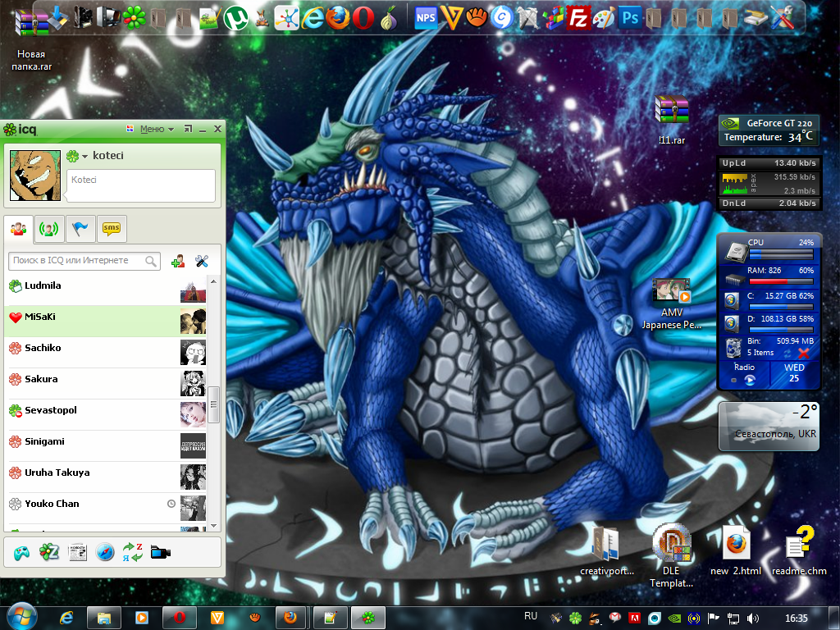Open Новая папка.rar archive
Image resolution: width=840 pixels, height=630 pixels.
[32, 39]
